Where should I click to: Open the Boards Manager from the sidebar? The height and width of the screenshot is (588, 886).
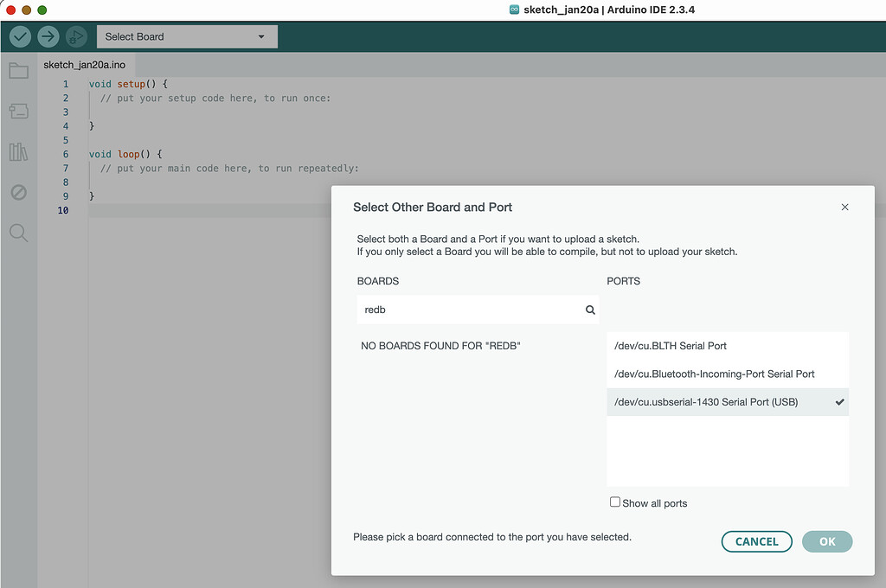pyautogui.click(x=18, y=111)
